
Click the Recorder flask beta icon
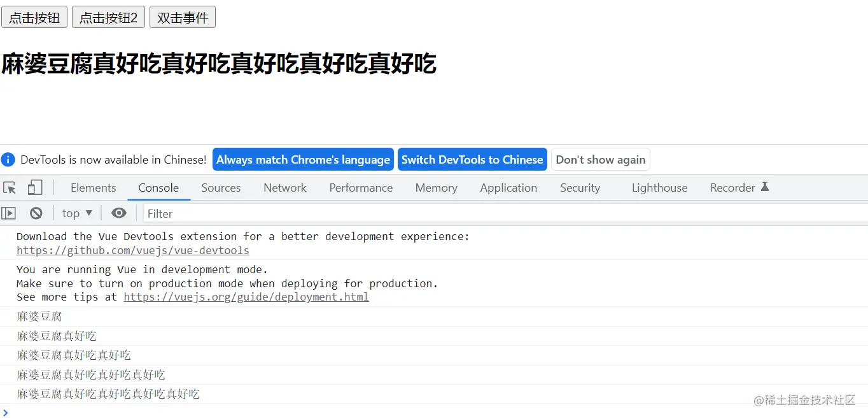point(765,187)
